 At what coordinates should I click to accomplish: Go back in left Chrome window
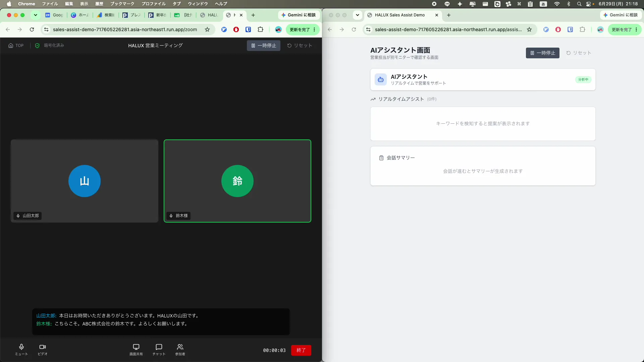coord(8,29)
